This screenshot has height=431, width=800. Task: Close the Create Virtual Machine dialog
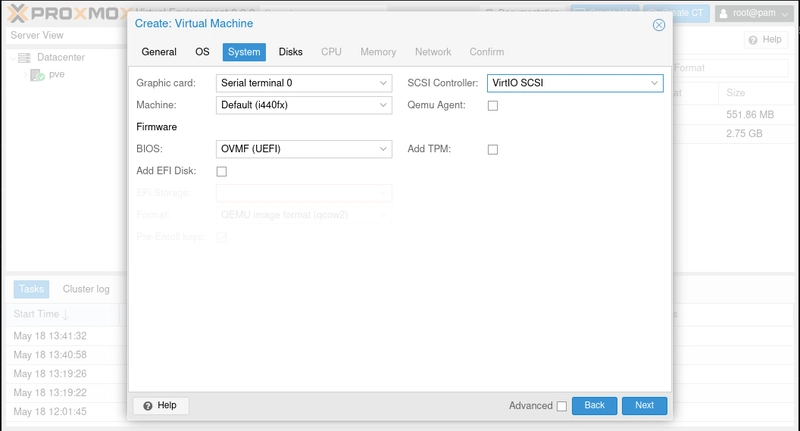658,24
